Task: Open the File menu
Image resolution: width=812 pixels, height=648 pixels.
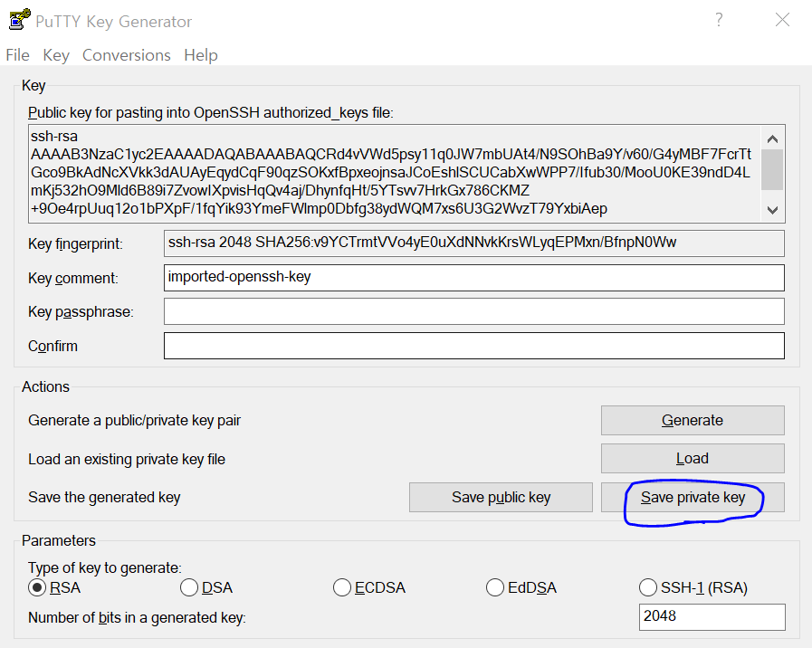Action: [x=17, y=55]
